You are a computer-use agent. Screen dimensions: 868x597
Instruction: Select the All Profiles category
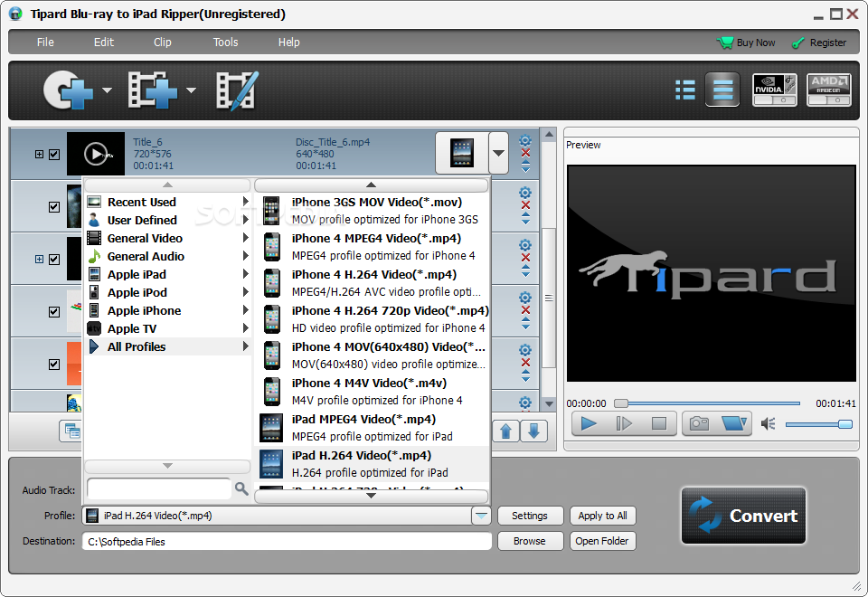[x=168, y=346]
